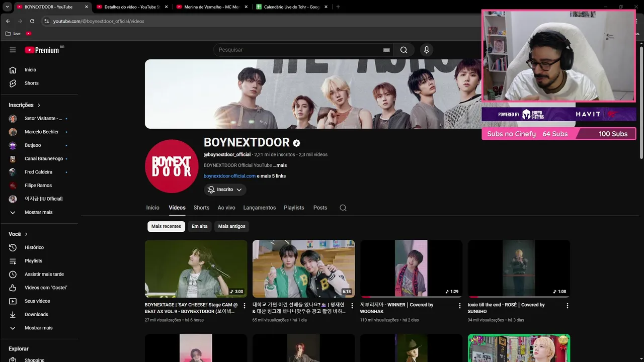Open the Live bookmarks folder
Viewport: 644px width, 362px height.
[x=13, y=33]
